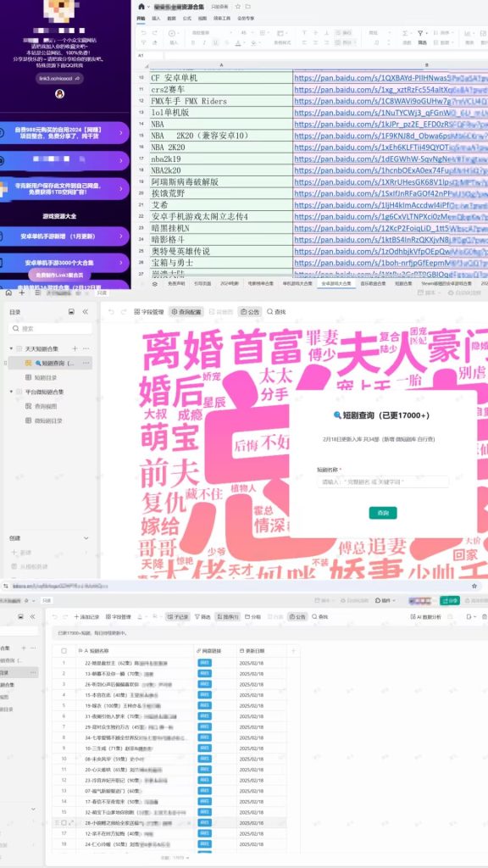Viewport: 488px width, 868px height.
Task: Click redo arrow in middle window toolbar
Action: [124, 312]
